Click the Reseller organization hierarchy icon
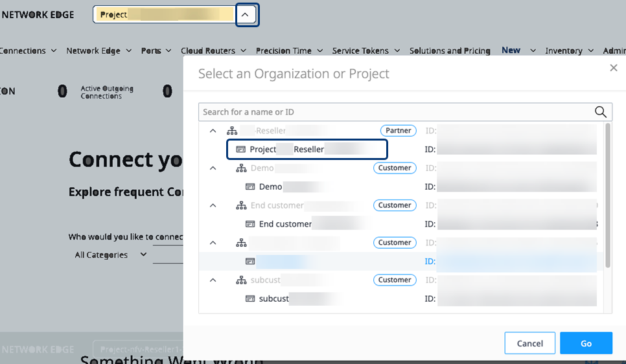The image size is (626, 364). (232, 131)
